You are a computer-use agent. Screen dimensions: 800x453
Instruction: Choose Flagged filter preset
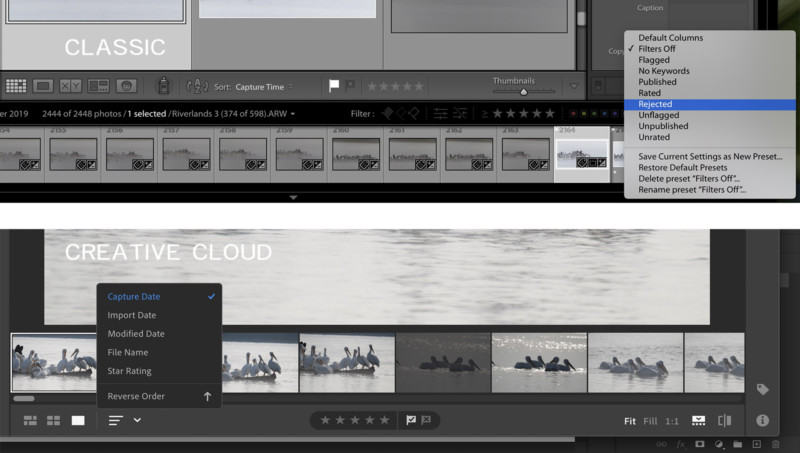(x=654, y=60)
